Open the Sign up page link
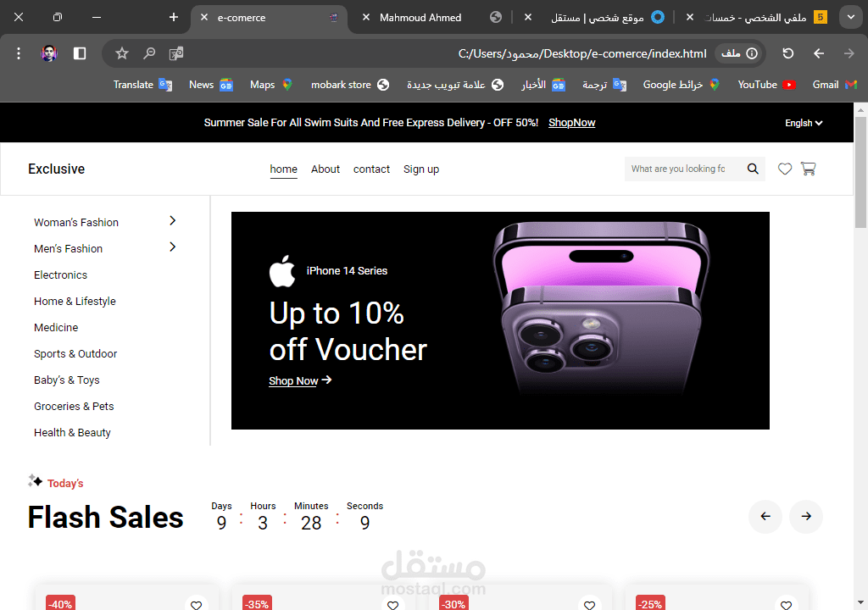Screen dimensions: 868x610 point(421,169)
